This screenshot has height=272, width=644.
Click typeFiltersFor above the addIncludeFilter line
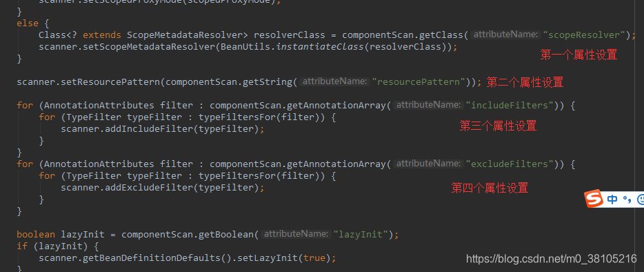click(237, 117)
